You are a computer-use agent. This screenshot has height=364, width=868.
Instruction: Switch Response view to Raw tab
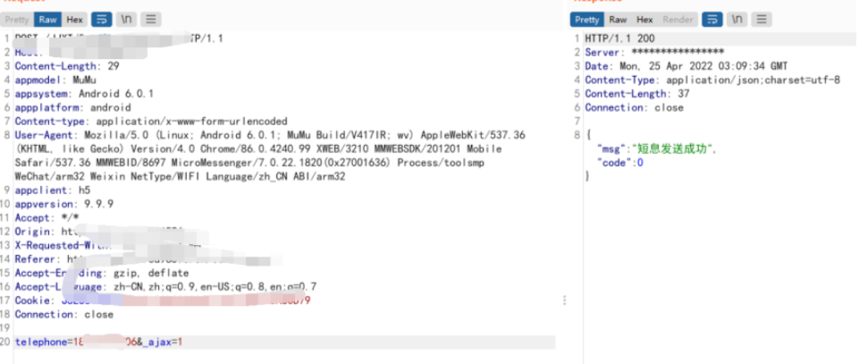tap(618, 20)
